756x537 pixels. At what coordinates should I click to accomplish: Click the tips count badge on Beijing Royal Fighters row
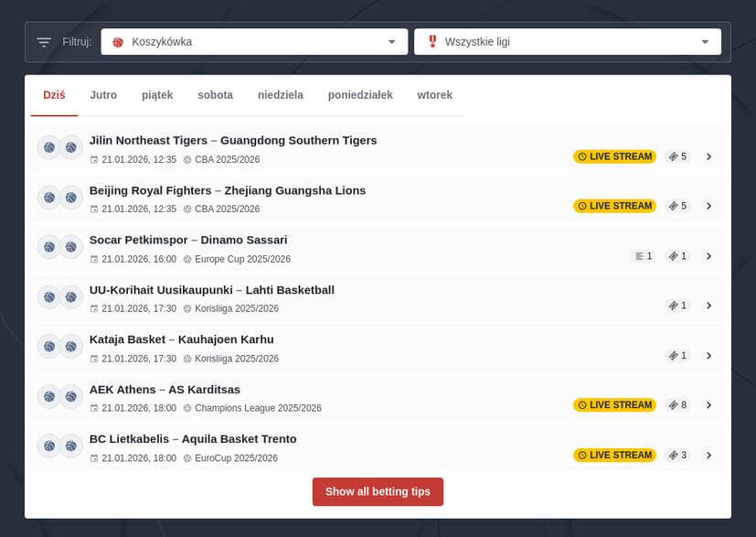pos(677,206)
